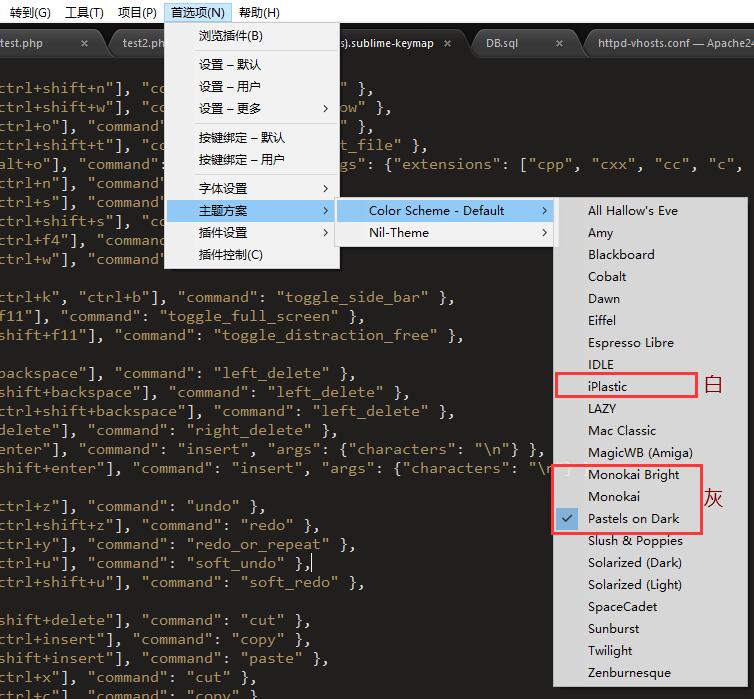
Task: Click the "redo_or_repeat" code text
Action: coord(258,545)
